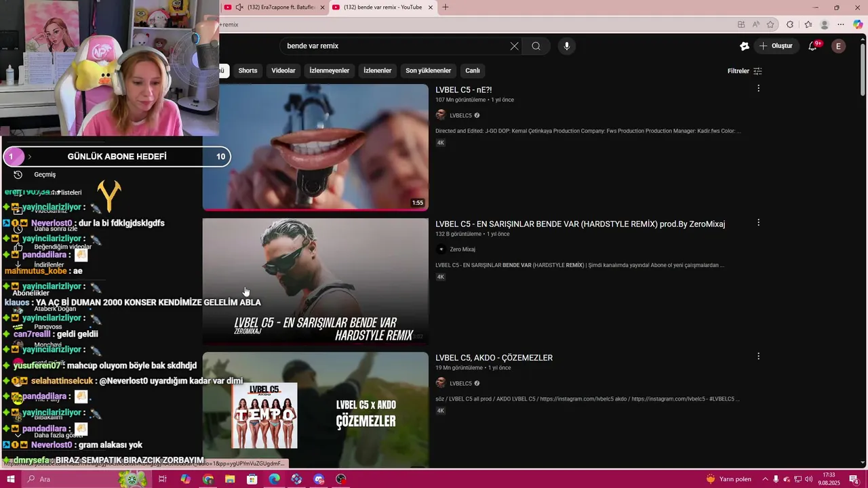Open the E account avatar menu
Viewport: 868px width, 488px height.
(x=838, y=46)
